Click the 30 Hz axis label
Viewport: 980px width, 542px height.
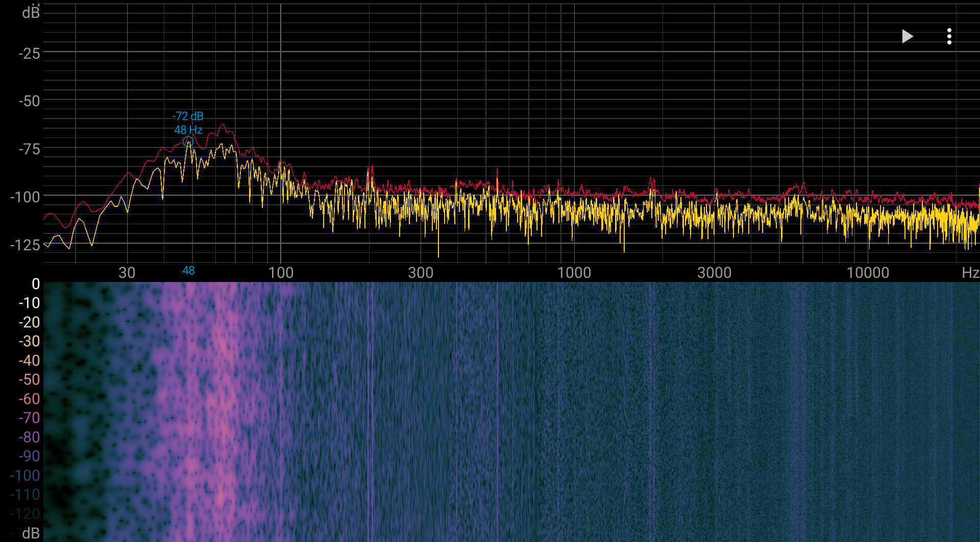point(127,272)
